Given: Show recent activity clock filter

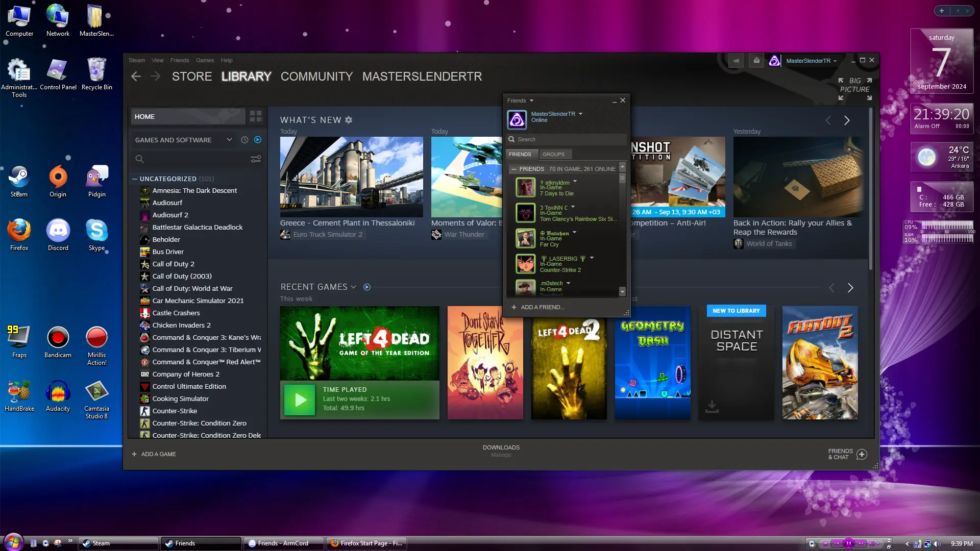Looking at the screenshot, I should 244,140.
